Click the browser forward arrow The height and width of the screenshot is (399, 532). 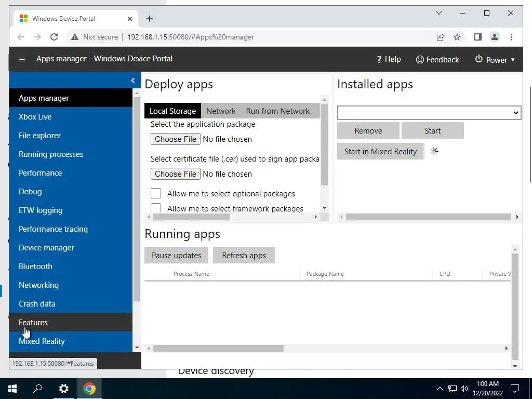[37, 37]
